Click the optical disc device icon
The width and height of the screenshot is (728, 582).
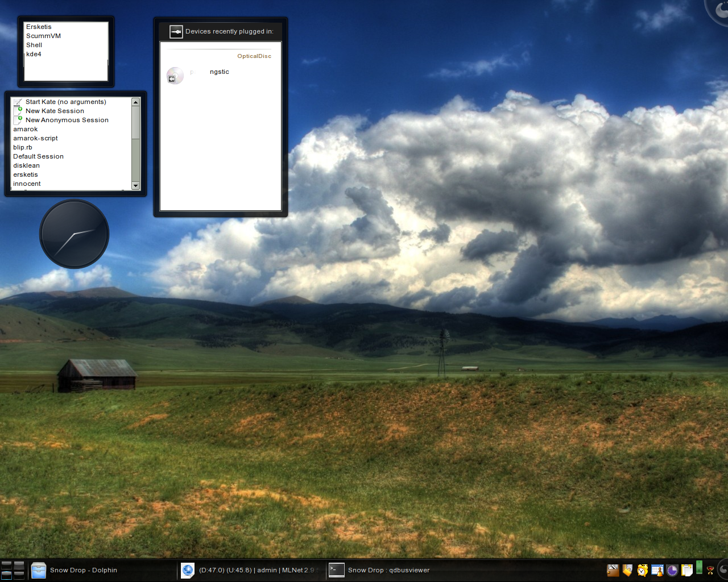pyautogui.click(x=175, y=76)
